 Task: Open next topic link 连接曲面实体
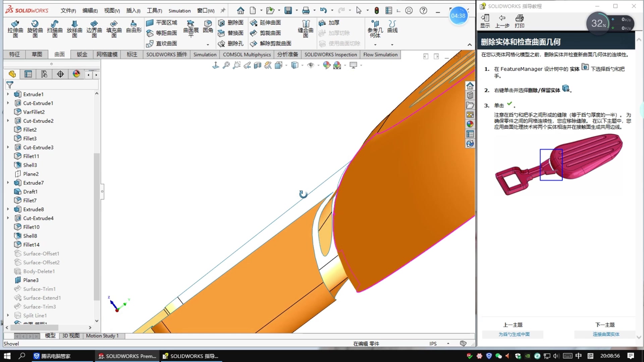[x=605, y=334]
